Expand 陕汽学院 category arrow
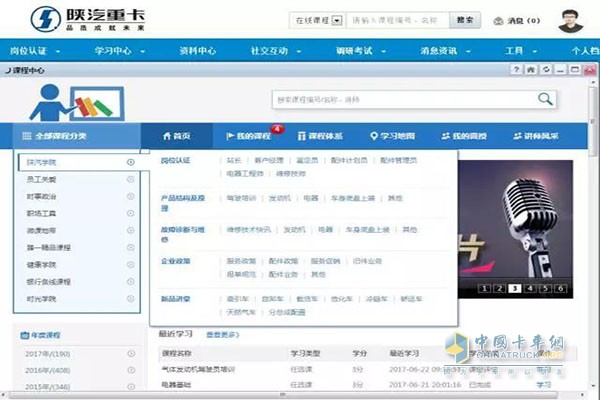Screen dimensions: 600x400 point(131,162)
